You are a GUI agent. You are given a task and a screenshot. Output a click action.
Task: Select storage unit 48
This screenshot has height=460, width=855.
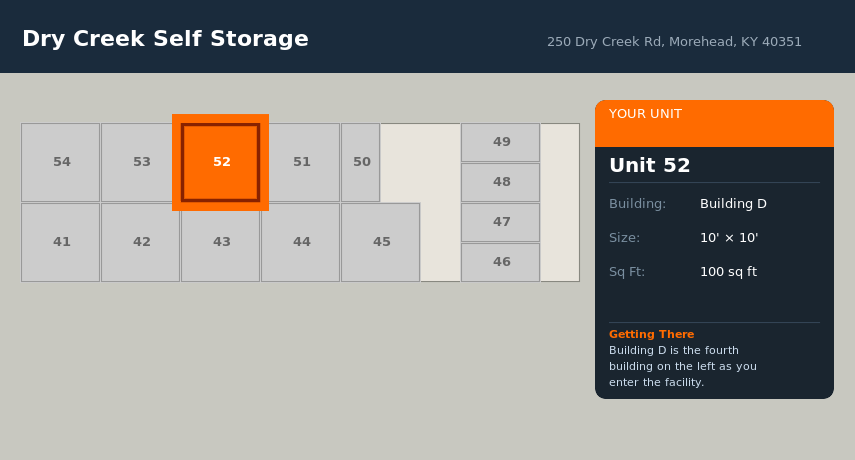click(x=501, y=182)
